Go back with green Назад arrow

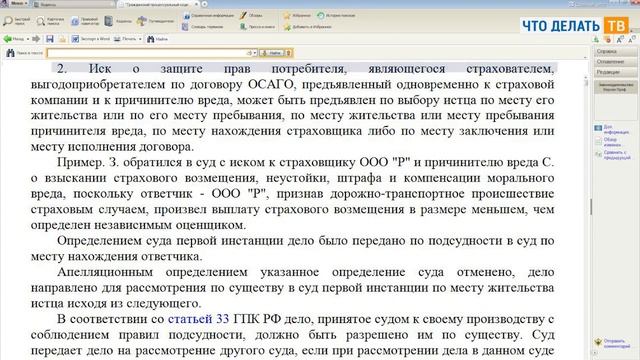pyautogui.click(x=13, y=39)
